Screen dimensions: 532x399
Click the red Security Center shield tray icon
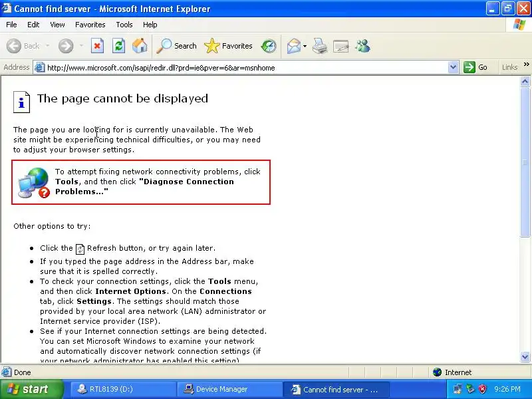(482, 389)
